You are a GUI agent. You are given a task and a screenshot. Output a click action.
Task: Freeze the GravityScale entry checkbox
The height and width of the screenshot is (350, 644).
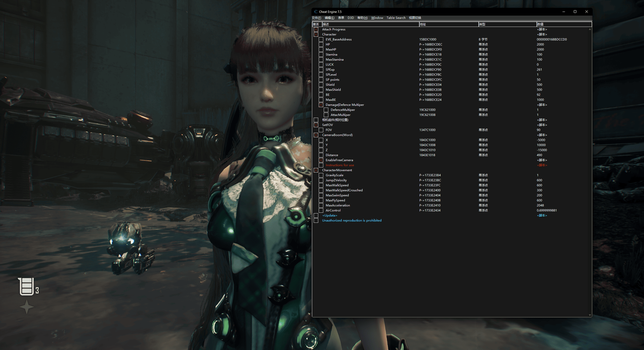pos(321,175)
